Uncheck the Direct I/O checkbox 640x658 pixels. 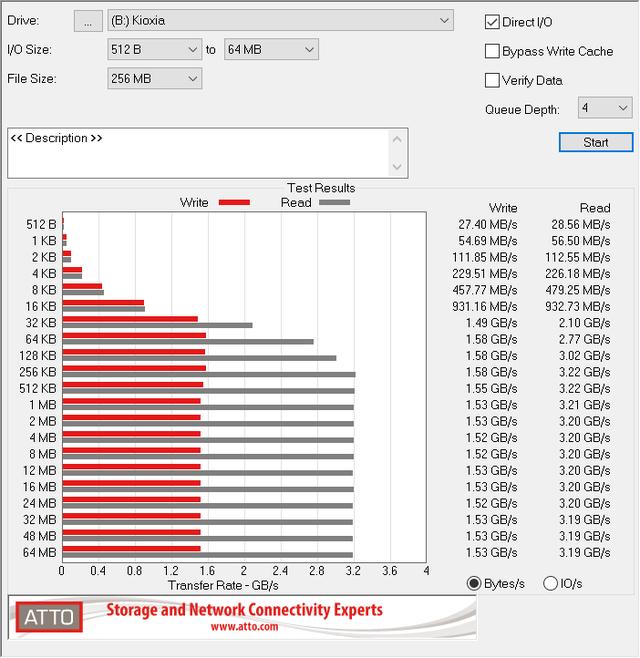tap(492, 22)
